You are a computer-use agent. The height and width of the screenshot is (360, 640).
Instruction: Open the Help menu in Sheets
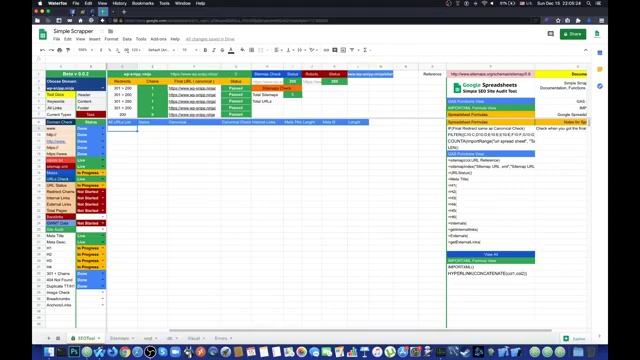click(175, 39)
